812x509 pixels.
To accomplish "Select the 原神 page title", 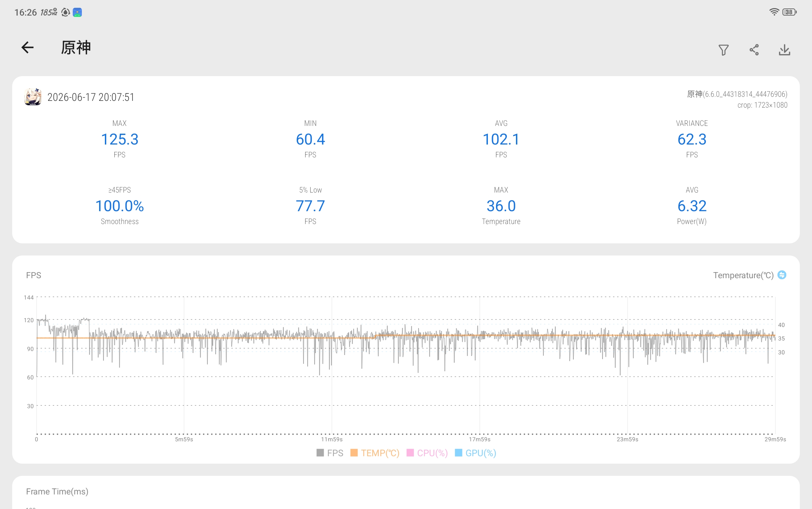I will coord(76,47).
